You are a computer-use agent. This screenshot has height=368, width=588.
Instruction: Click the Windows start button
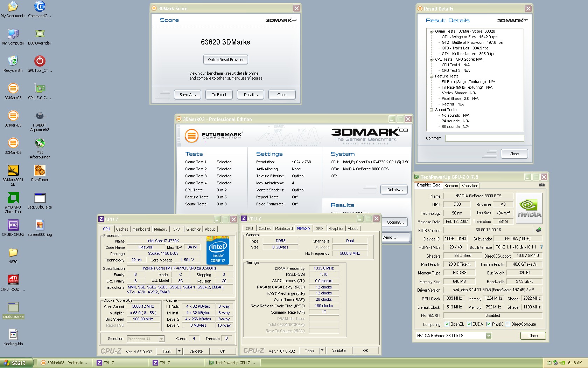[x=16, y=363]
